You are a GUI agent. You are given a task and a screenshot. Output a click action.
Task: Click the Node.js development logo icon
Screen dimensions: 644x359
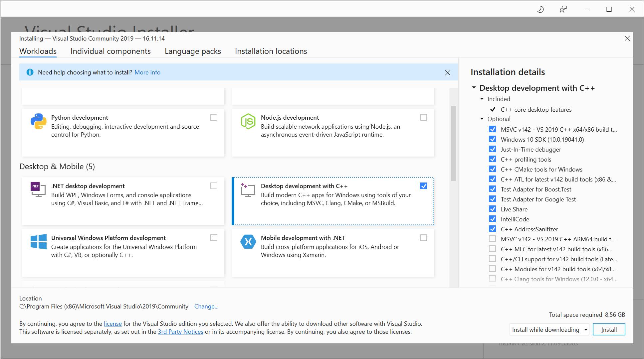248,121
